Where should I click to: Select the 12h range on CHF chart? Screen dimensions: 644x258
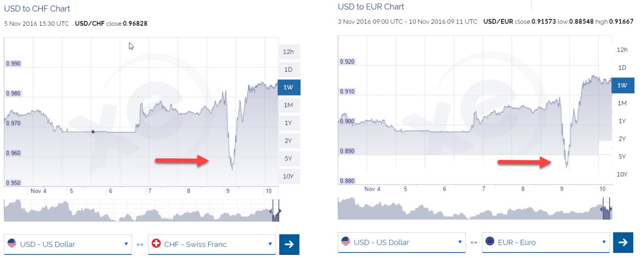(x=289, y=52)
